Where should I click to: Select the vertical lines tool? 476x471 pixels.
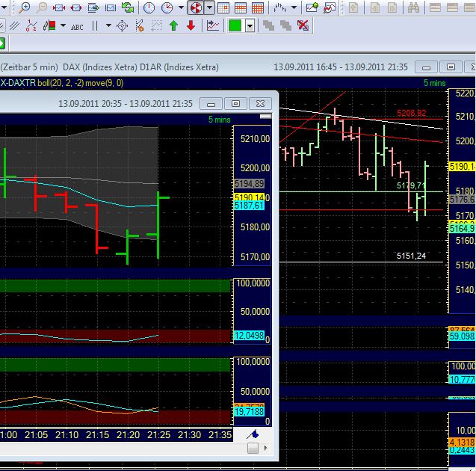[95, 26]
